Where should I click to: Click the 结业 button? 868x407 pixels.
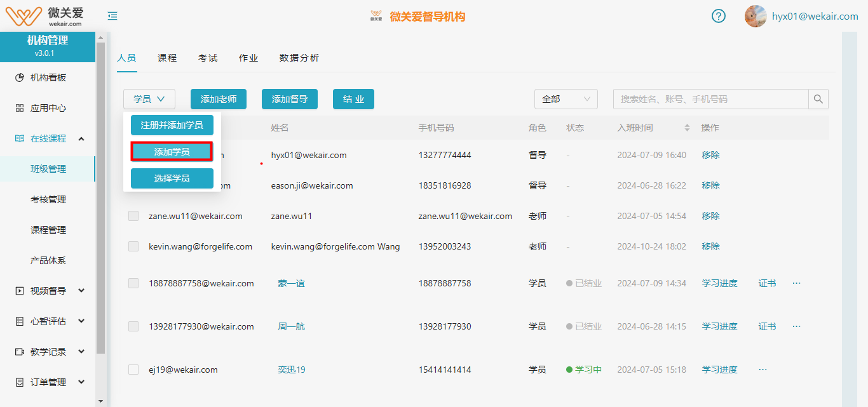point(353,99)
